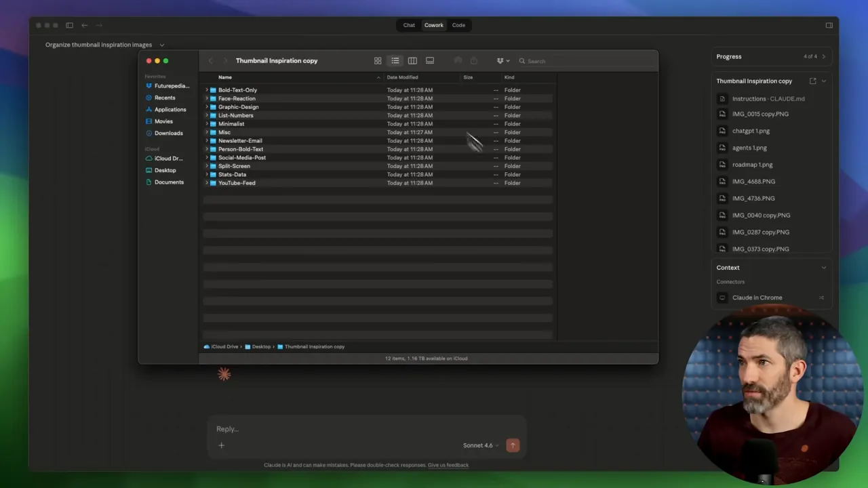Open Movies in Finder sidebar
Viewport: 868px width, 488px height.
click(159, 121)
